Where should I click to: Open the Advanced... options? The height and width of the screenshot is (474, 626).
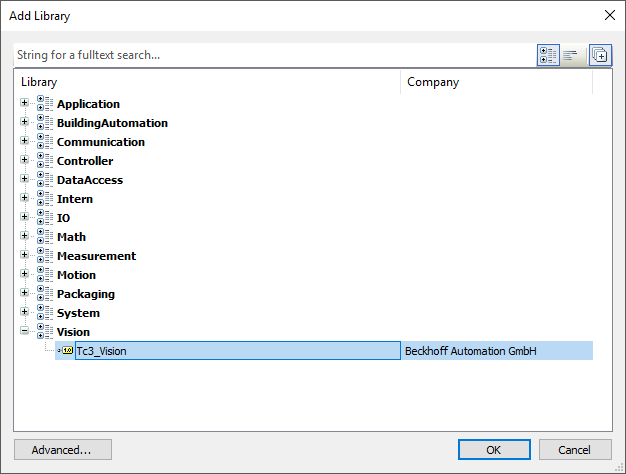[x=63, y=450]
